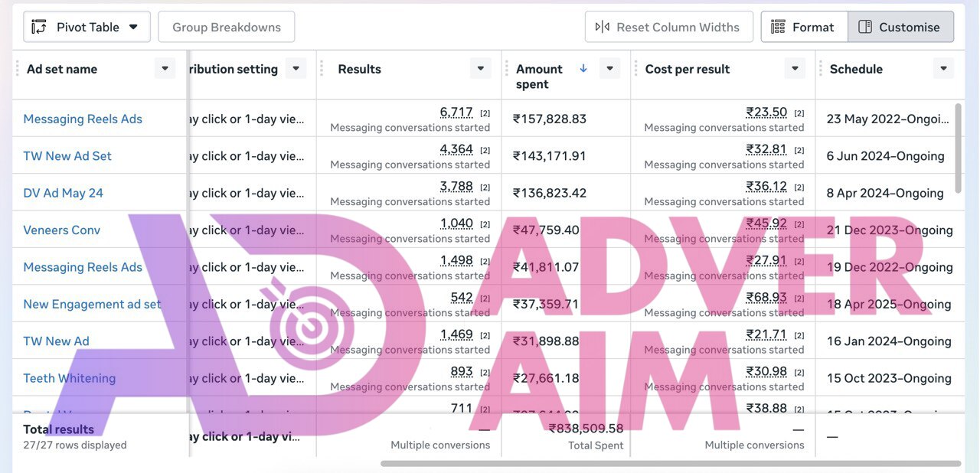Open the Attribution setting column dropdown arrow

[x=296, y=69]
